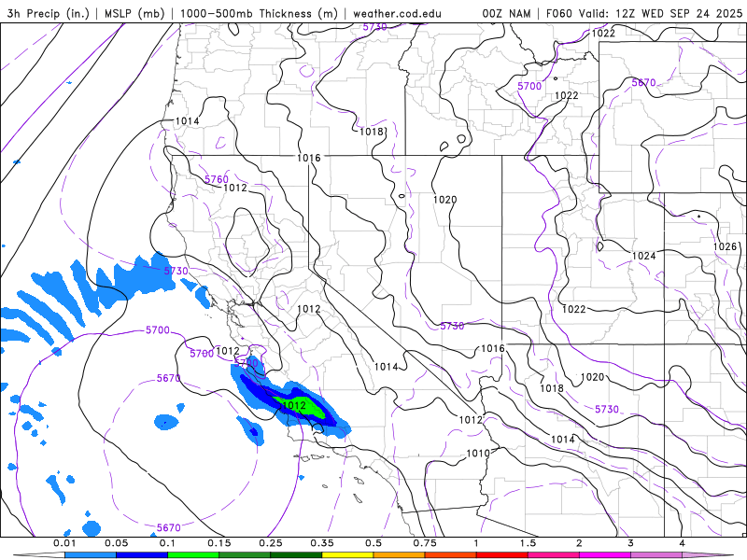Click the '0.1' legend value
Screen dimensions: 747x560
point(167,543)
